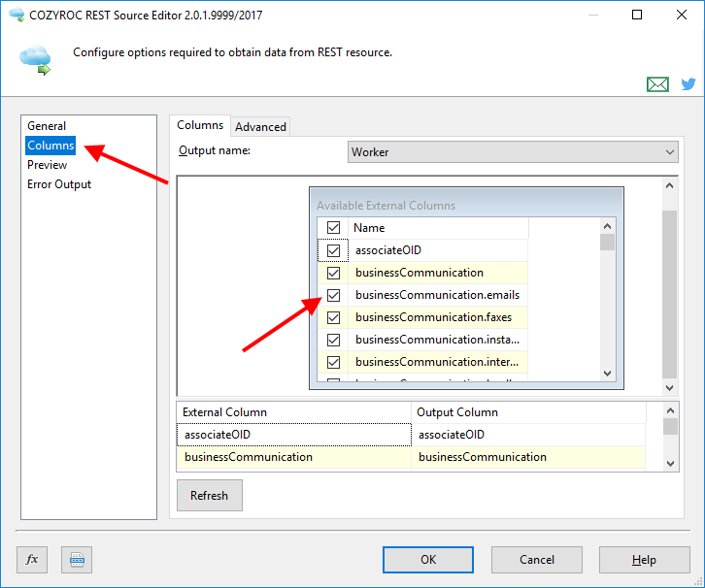
Task: Click the Cancel button
Action: click(537, 560)
